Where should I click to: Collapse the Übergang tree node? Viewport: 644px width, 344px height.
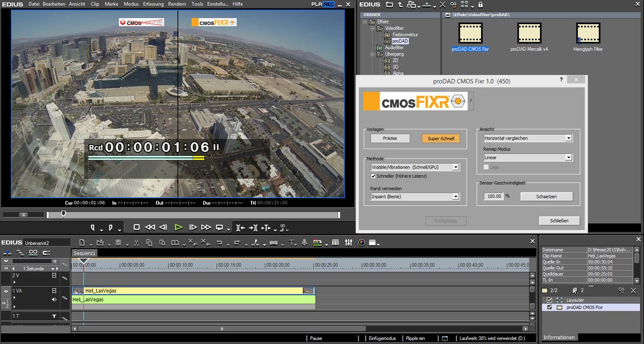(x=373, y=54)
